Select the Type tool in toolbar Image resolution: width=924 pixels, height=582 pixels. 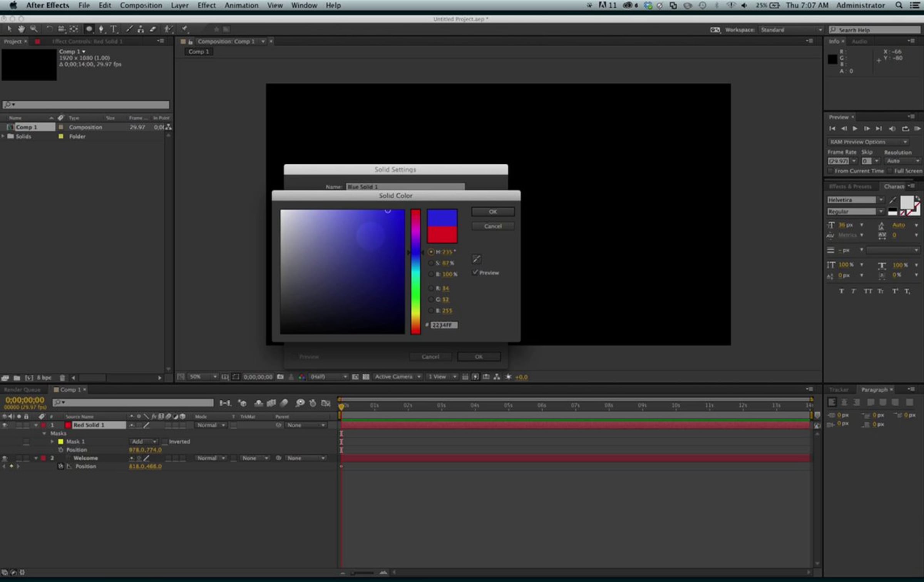(114, 29)
